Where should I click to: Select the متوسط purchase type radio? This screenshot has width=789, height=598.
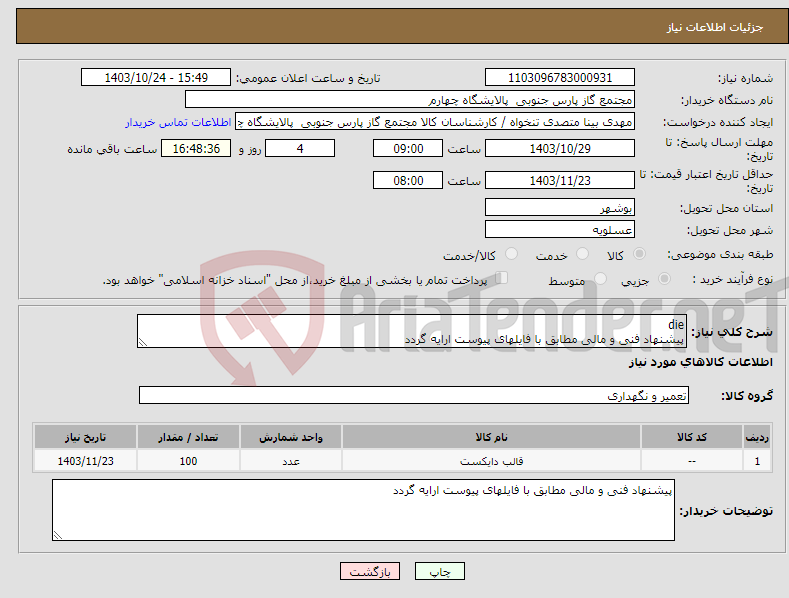600,278
